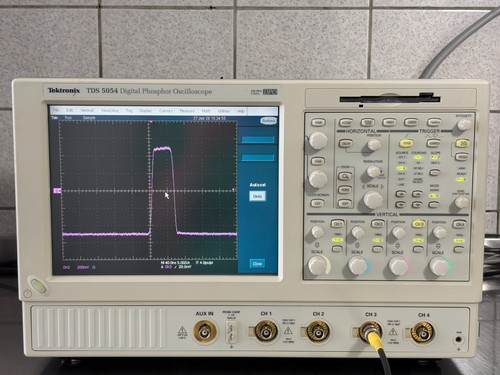Adjust the horizontal POSITION knob
The image size is (500, 375).
[x=374, y=145]
